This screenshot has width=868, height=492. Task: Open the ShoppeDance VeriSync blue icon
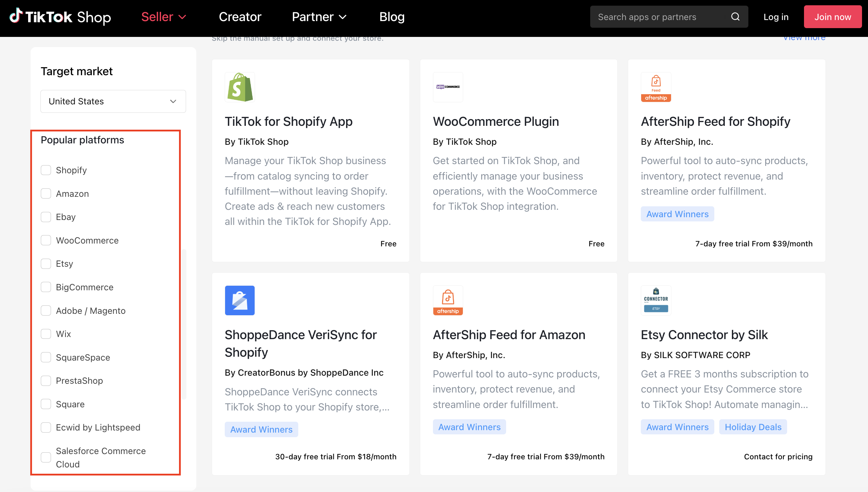pos(240,300)
